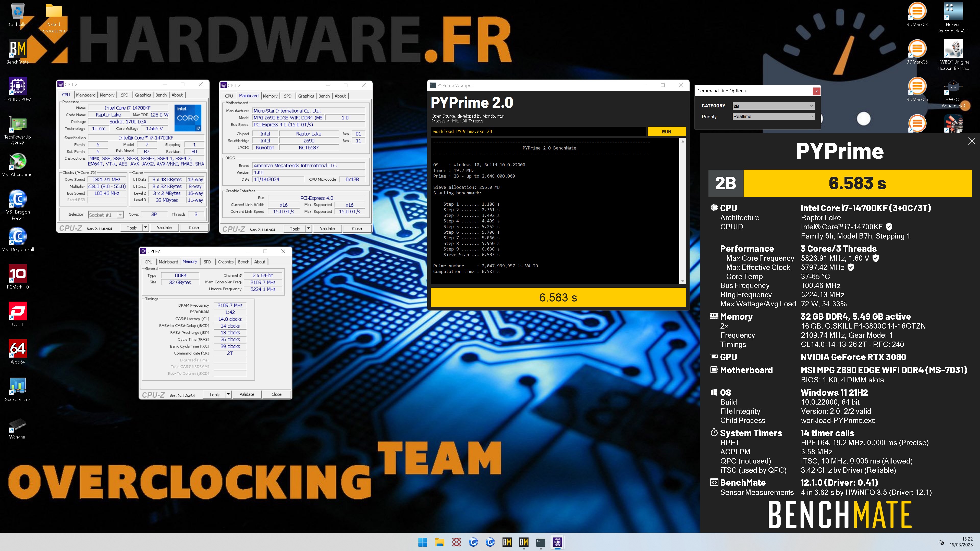Image resolution: width=980 pixels, height=551 pixels.
Task: Click the yellow RUN button in PYPrime
Action: pyautogui.click(x=667, y=132)
